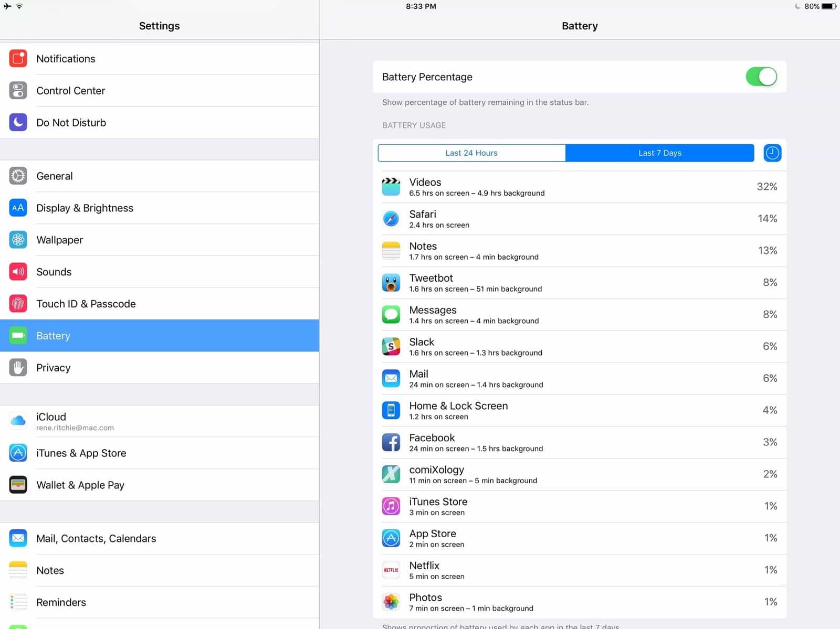Image resolution: width=840 pixels, height=629 pixels.
Task: Open the Battery settings row
Action: pos(160,336)
